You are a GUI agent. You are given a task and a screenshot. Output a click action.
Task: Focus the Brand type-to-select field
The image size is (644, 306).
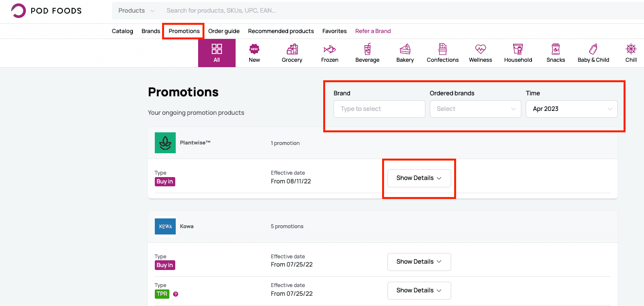[379, 109]
